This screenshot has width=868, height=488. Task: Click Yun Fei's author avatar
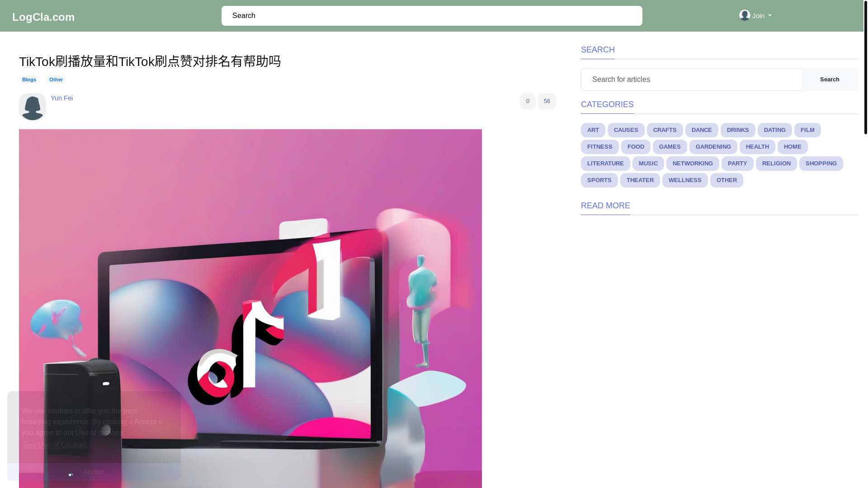[x=33, y=107]
